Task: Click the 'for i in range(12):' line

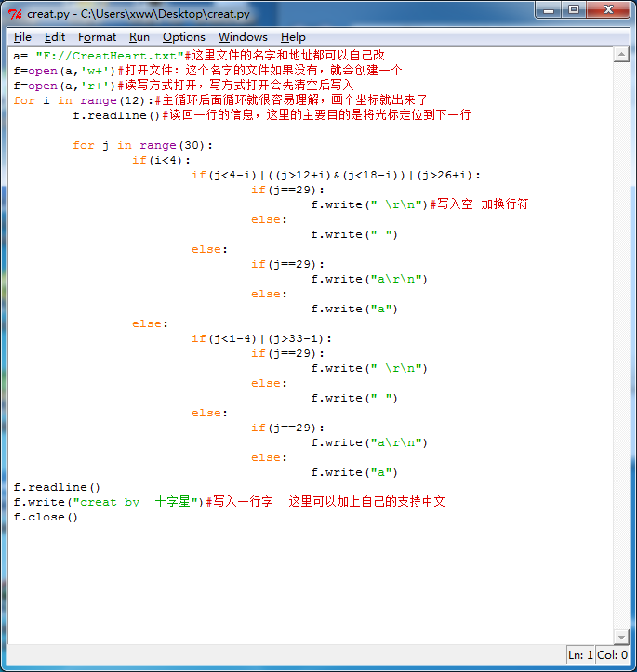Action: [x=219, y=100]
